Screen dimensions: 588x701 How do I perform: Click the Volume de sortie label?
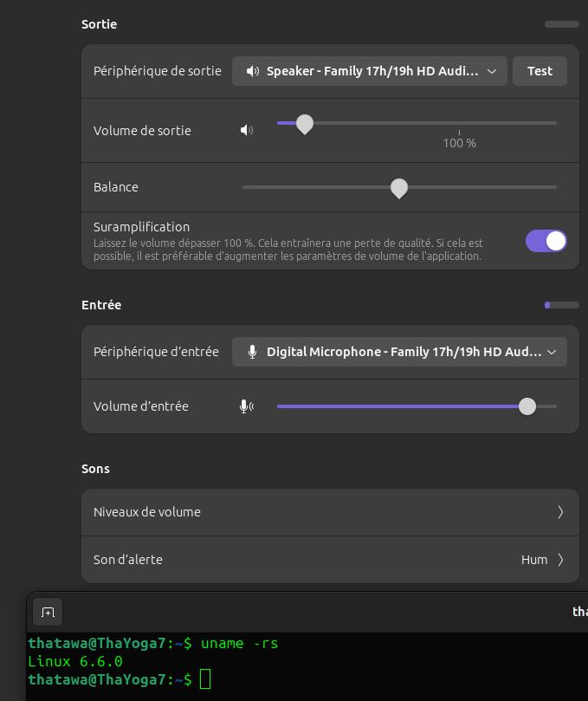(x=142, y=131)
